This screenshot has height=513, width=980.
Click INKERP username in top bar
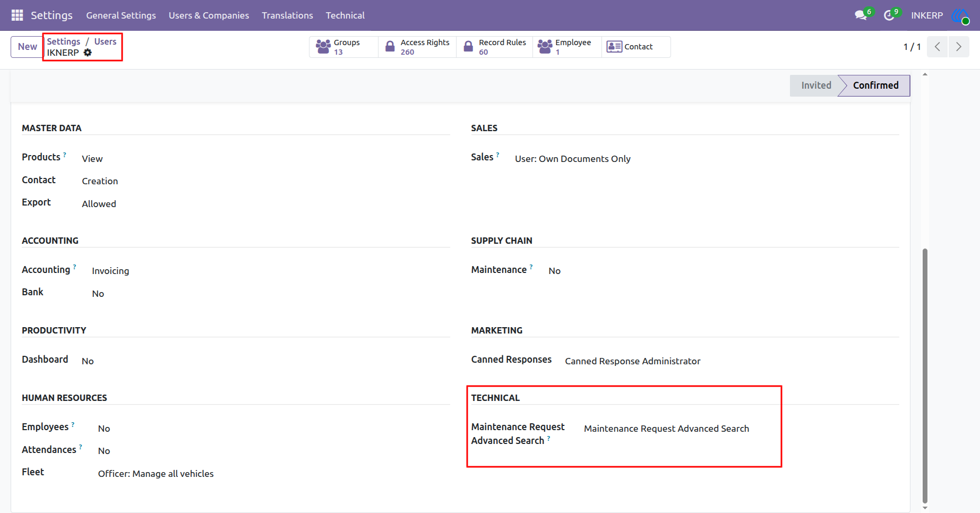click(x=927, y=15)
